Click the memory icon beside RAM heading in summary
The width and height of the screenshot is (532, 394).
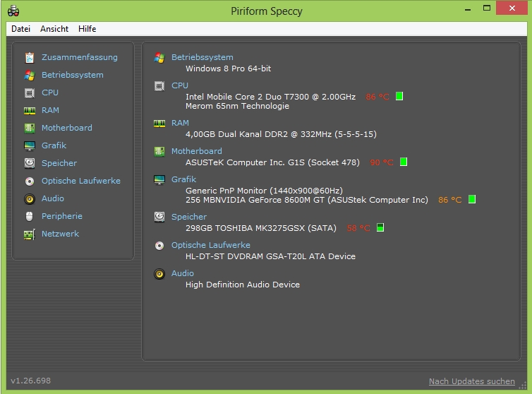coord(159,124)
